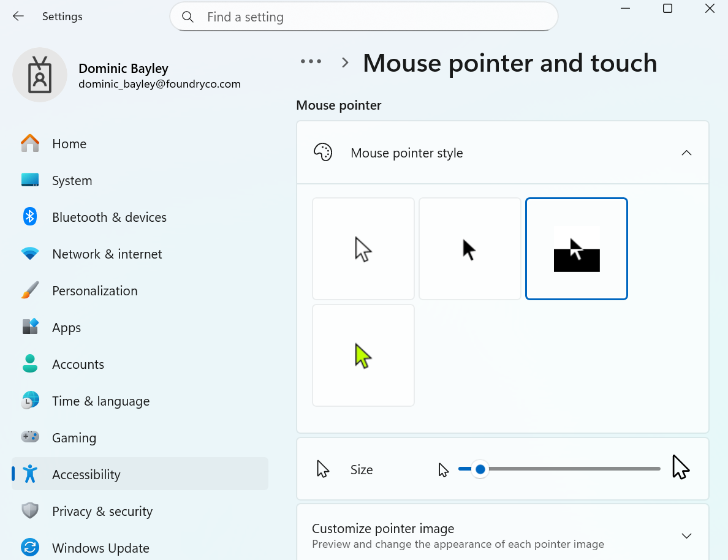728x560 pixels.
Task: Collapse the Mouse pointer style section
Action: (x=686, y=153)
